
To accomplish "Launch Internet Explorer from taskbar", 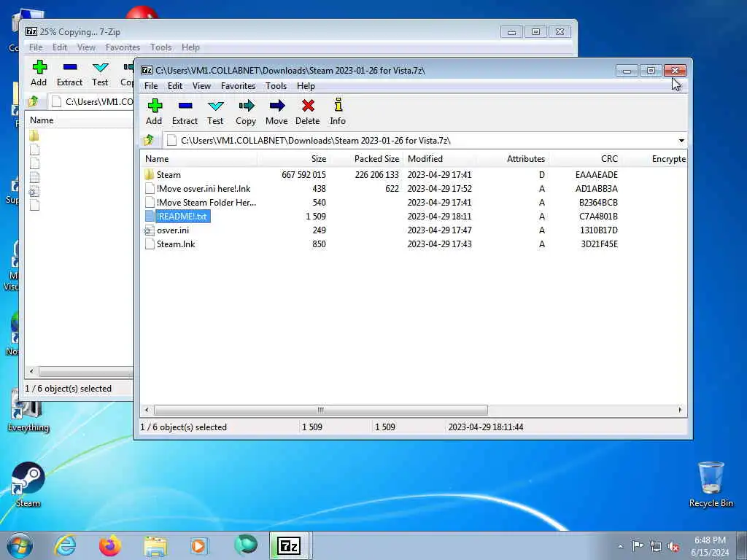I will coord(65,545).
